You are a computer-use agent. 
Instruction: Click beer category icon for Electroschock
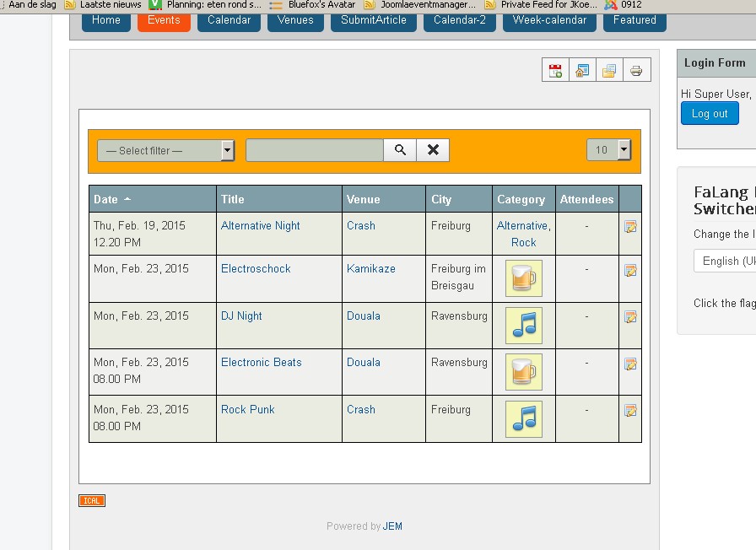[523, 278]
